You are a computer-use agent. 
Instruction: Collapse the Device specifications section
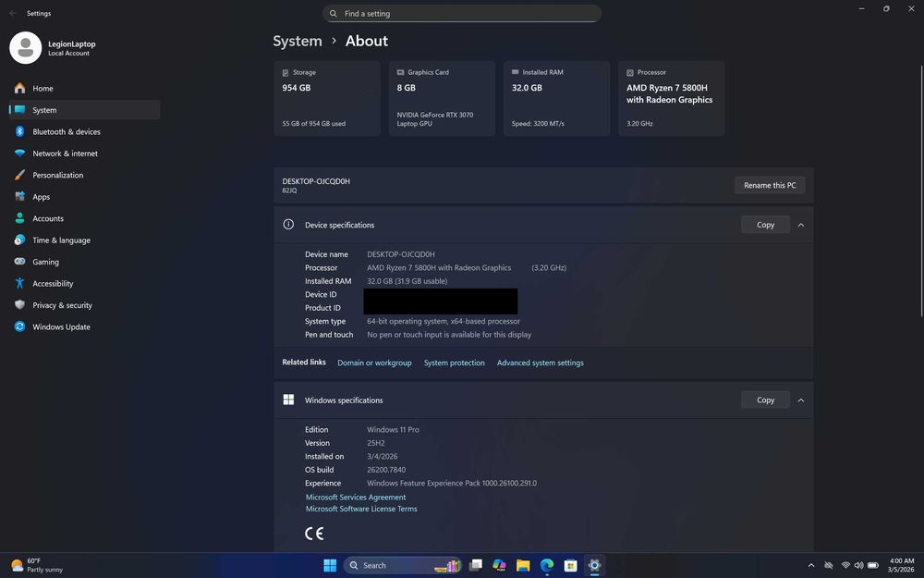(801, 225)
